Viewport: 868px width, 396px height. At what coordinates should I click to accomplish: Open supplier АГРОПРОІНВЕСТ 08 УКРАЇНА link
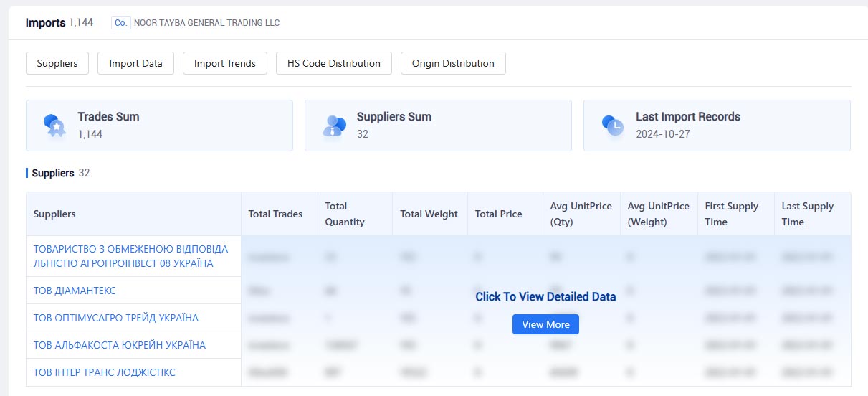[x=131, y=256]
